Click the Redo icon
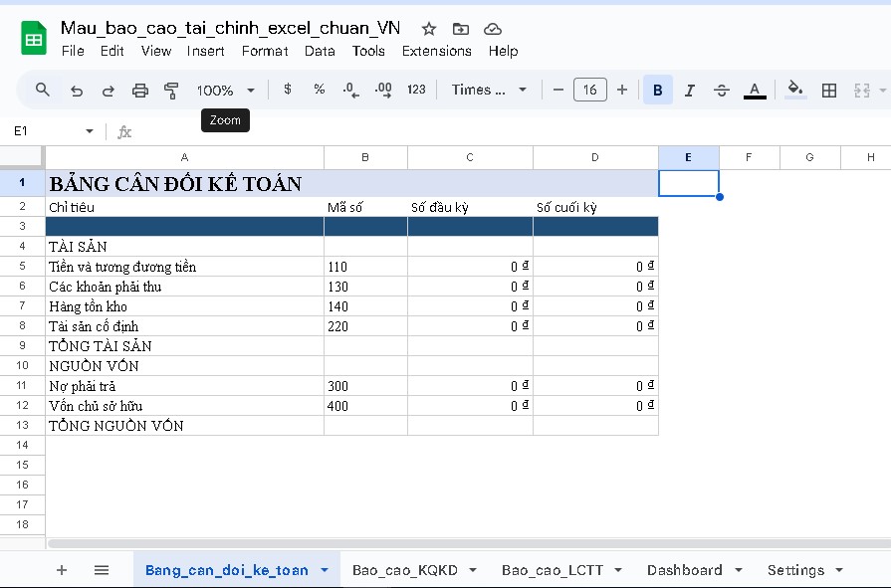 [108, 90]
